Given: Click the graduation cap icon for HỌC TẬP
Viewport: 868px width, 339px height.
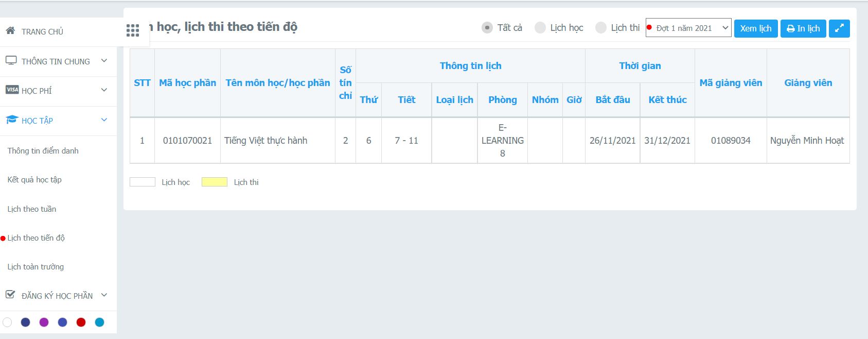Looking at the screenshot, I should click(x=12, y=120).
